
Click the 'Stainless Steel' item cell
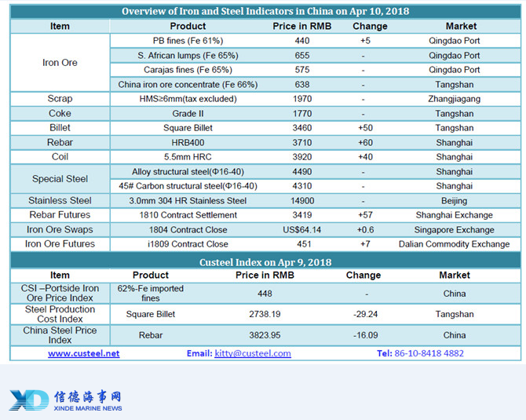60,201
